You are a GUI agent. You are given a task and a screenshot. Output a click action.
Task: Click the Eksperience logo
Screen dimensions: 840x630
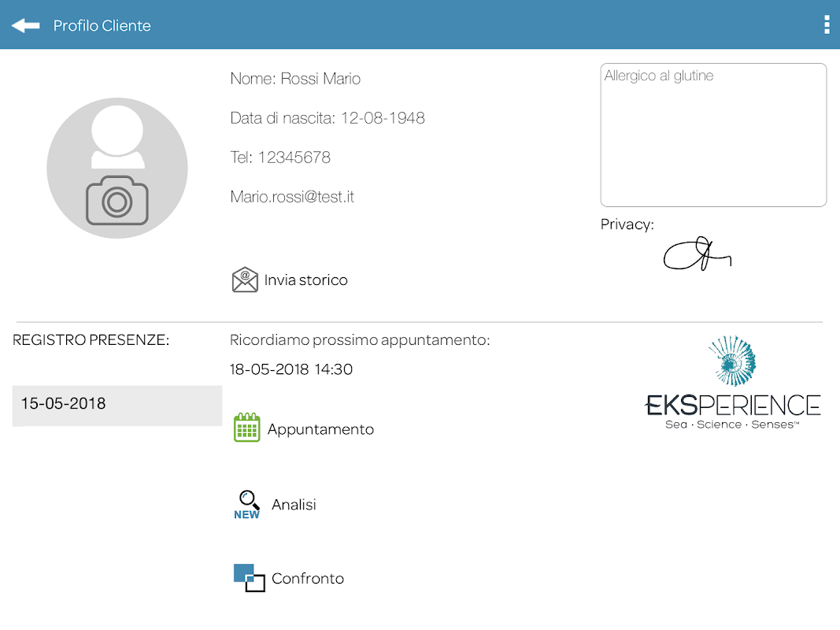(732, 383)
